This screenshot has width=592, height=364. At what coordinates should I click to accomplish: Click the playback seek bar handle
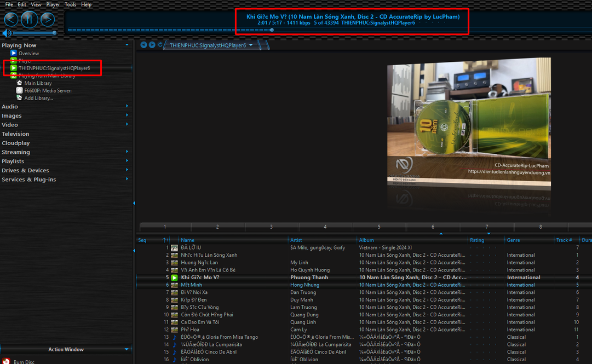tap(272, 30)
